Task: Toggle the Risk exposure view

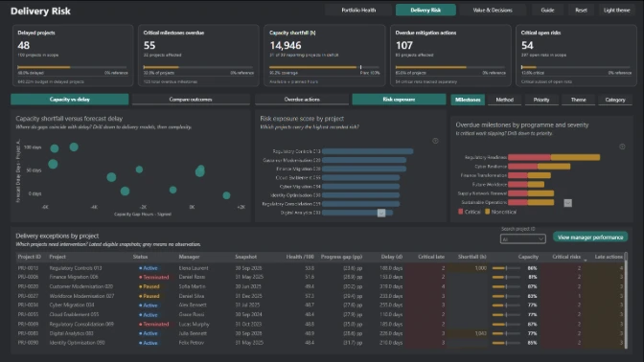Action: (399, 100)
